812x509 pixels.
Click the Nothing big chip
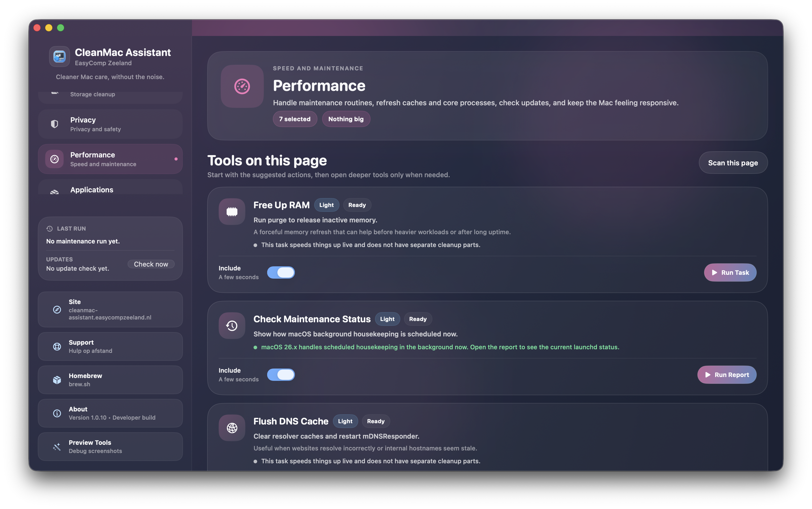pos(346,119)
